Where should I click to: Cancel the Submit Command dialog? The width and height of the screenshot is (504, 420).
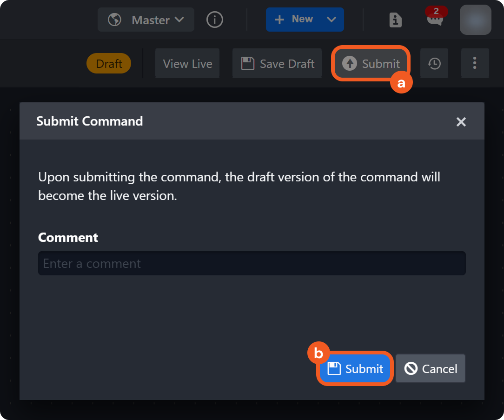(431, 369)
